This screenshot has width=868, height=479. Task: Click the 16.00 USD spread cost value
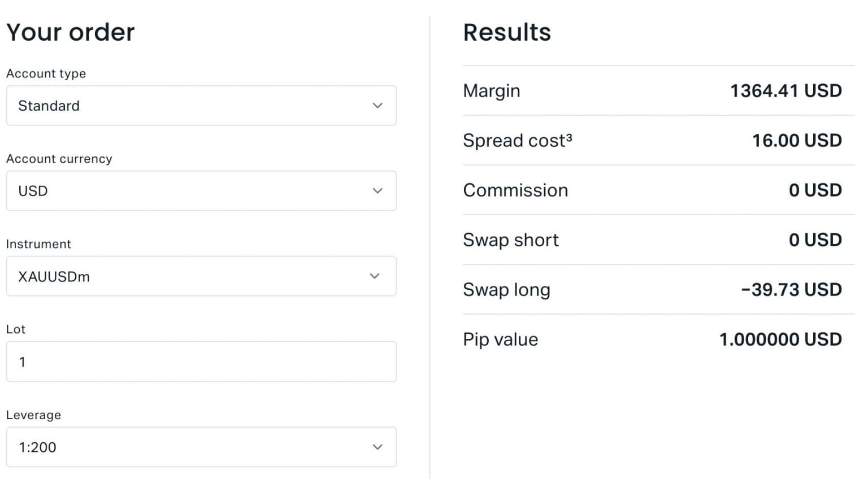coord(797,141)
